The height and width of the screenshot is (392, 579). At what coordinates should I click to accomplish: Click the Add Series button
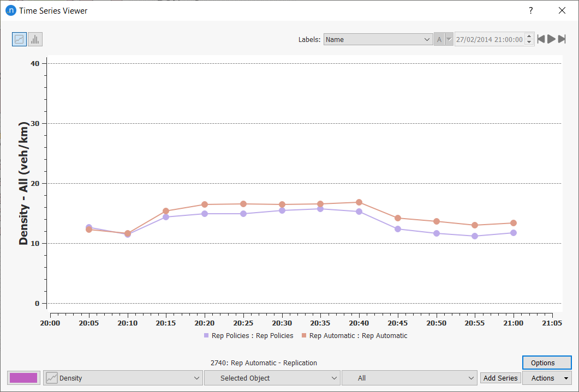pos(500,378)
